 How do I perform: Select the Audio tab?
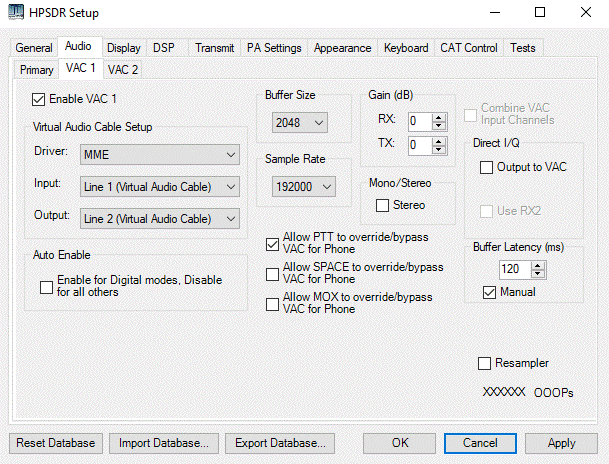pos(78,46)
